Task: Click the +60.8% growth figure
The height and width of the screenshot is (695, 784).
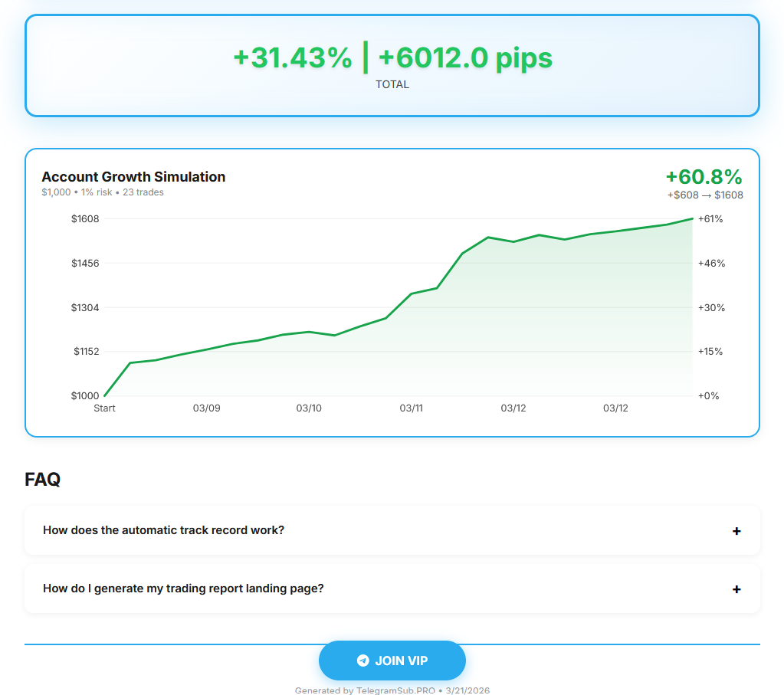Action: (703, 176)
